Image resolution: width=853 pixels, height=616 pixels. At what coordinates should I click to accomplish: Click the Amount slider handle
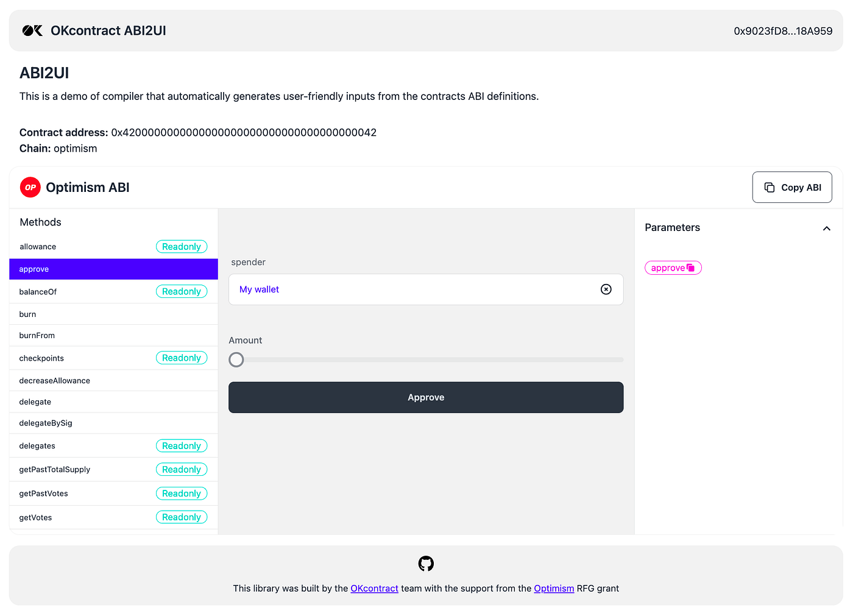[236, 359]
